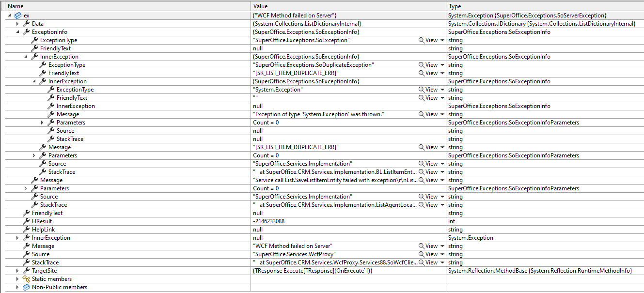The width and height of the screenshot is (644, 293).
Task: Click View for "Exception of type" Message
Action: point(431,114)
